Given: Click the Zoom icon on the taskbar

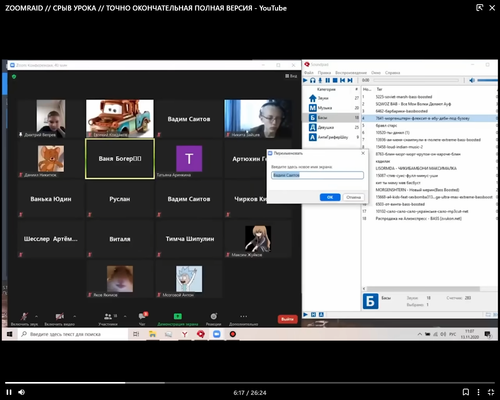Looking at the screenshot, I should tap(217, 334).
